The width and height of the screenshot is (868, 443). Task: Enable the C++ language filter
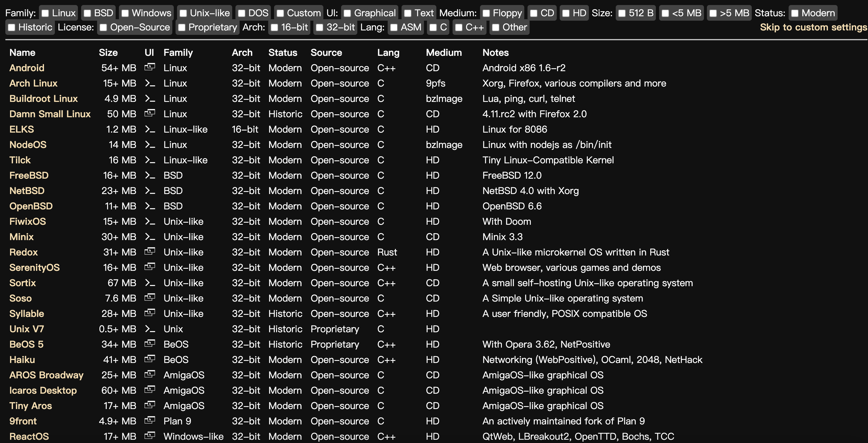tap(458, 27)
